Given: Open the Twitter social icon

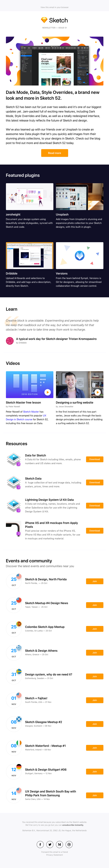Looking at the screenshot, I should pyautogui.click(x=50, y=844).
